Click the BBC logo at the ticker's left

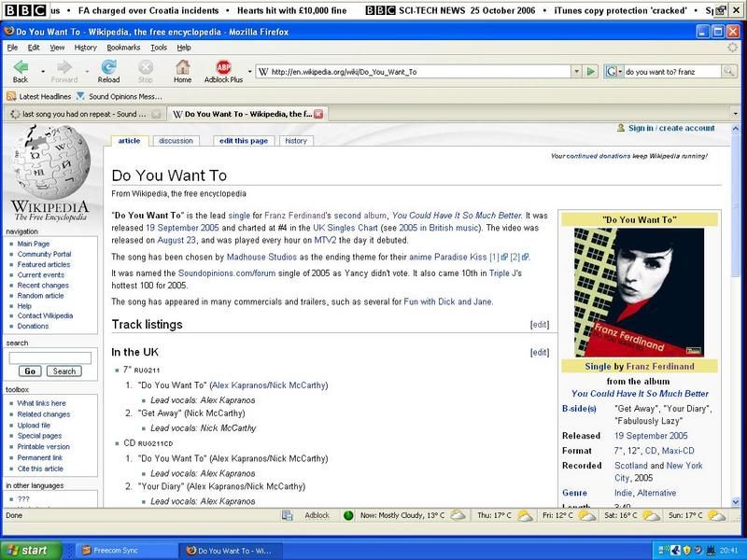tap(25, 10)
